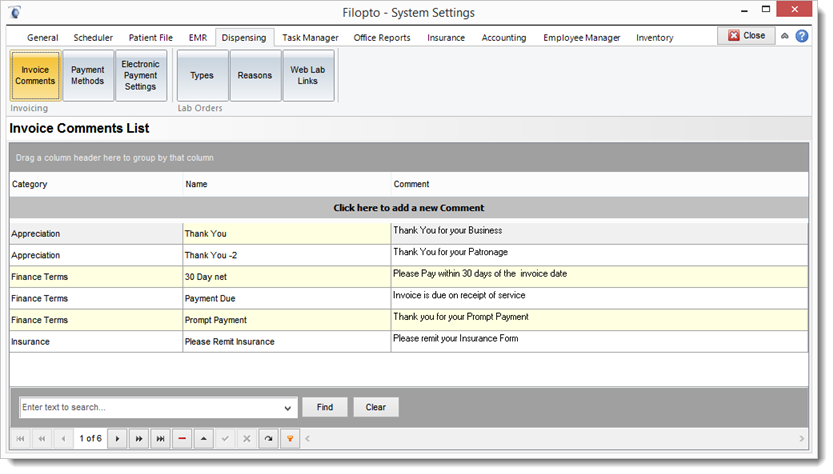Select 'Thank You for your Business' comment
Screen dimensions: 833x474
point(600,234)
